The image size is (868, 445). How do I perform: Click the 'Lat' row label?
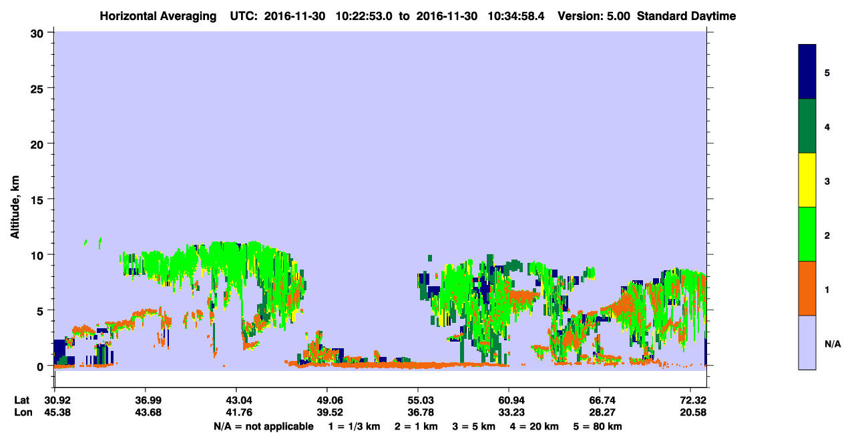pyautogui.click(x=22, y=400)
